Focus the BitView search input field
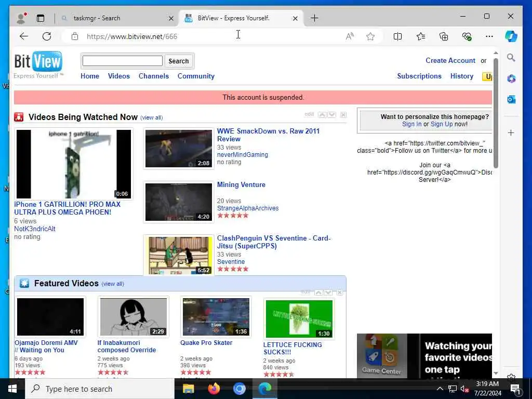 123,61
